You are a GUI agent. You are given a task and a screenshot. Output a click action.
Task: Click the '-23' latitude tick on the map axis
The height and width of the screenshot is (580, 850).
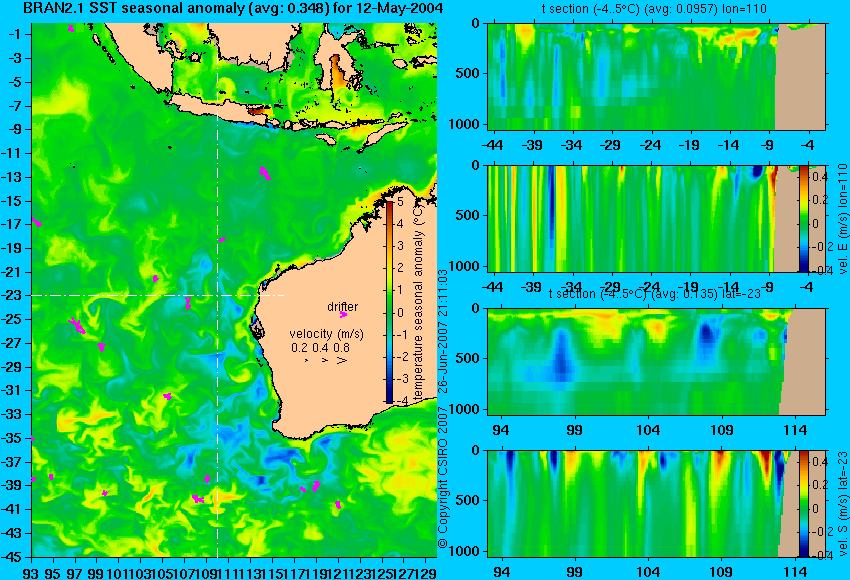pos(13,295)
